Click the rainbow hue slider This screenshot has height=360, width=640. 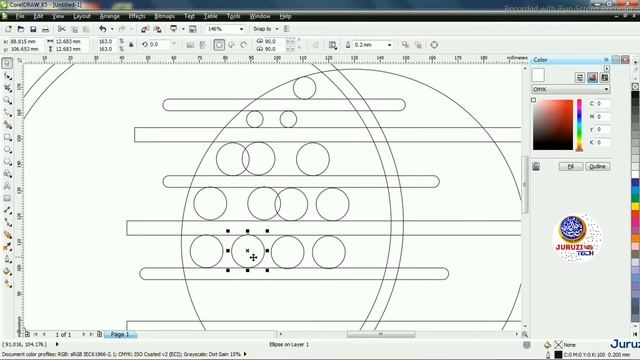[x=579, y=125]
